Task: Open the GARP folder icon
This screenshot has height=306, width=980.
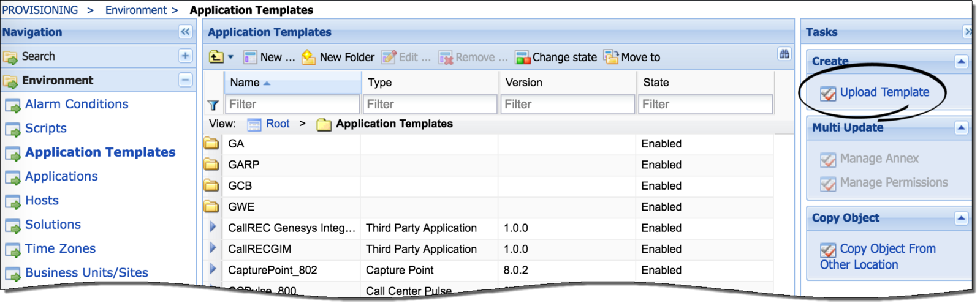Action: click(211, 165)
